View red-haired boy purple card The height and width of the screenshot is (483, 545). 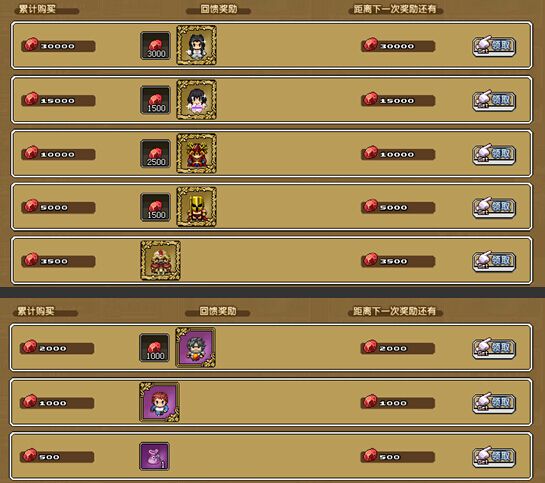point(160,402)
